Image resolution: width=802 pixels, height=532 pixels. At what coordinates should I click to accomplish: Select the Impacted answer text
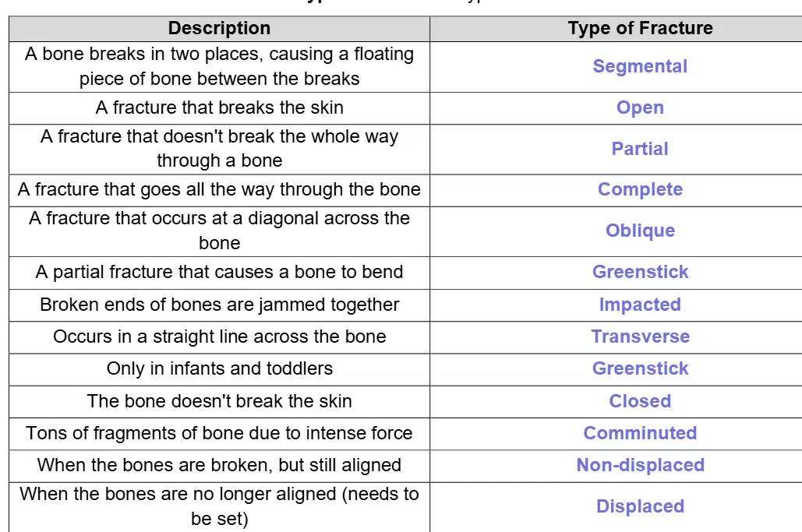pyautogui.click(x=640, y=305)
